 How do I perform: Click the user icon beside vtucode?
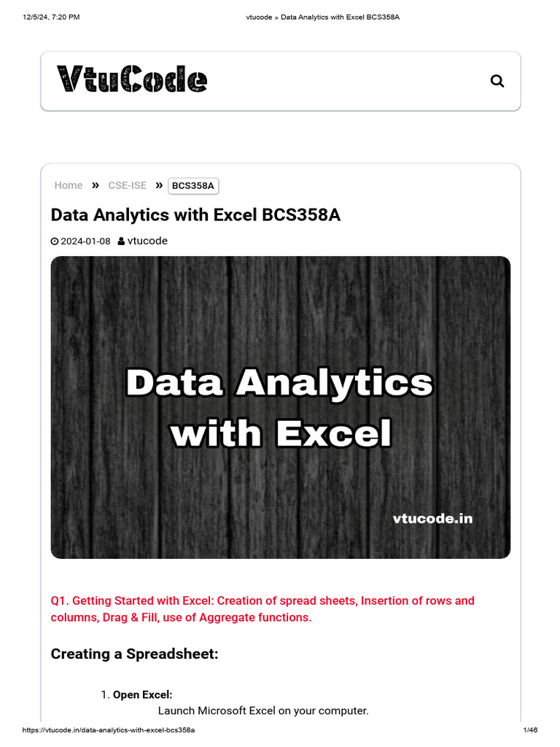[x=121, y=241]
